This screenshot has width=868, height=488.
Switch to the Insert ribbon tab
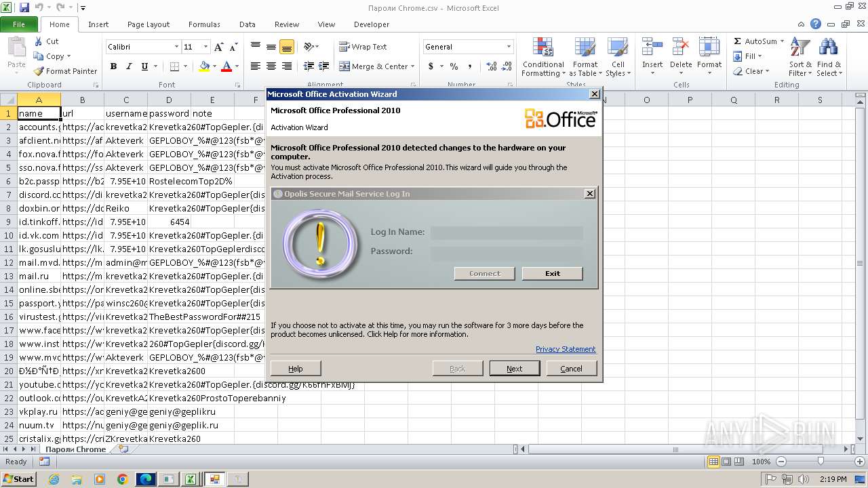[98, 24]
